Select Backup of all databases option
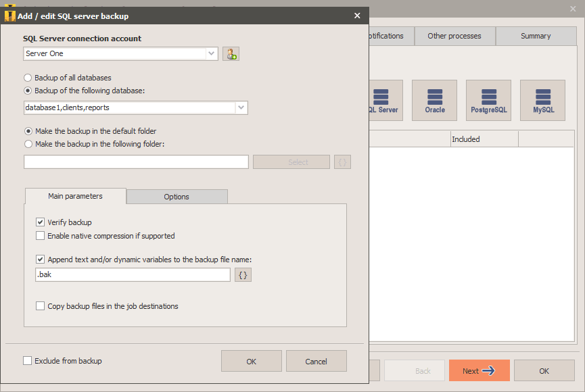This screenshot has width=585, height=392. (x=28, y=78)
